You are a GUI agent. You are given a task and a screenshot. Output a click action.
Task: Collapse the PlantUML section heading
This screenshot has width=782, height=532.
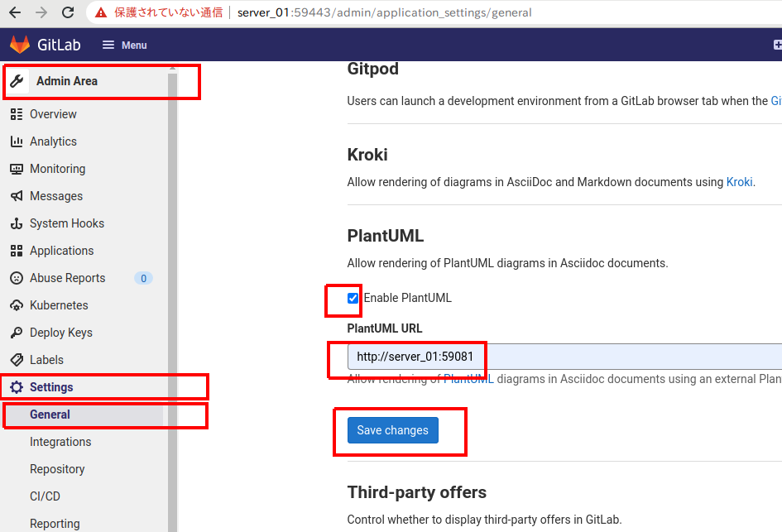click(x=386, y=236)
